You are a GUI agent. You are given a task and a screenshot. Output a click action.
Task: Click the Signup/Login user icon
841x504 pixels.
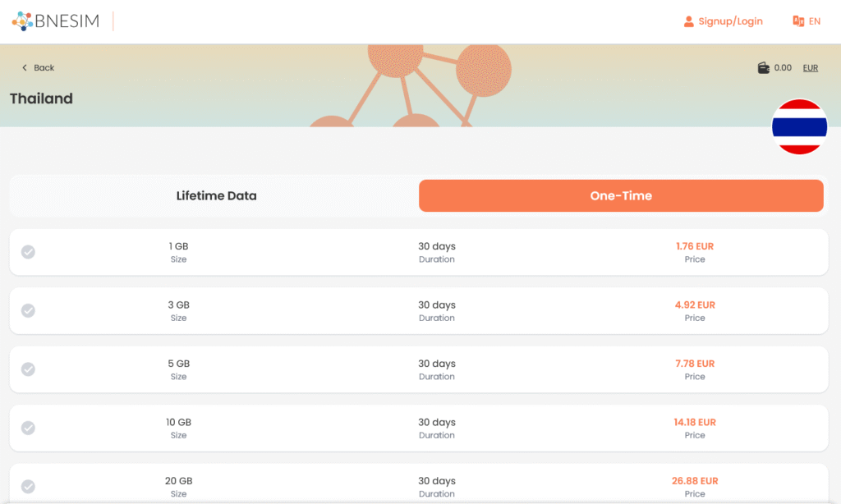point(689,21)
